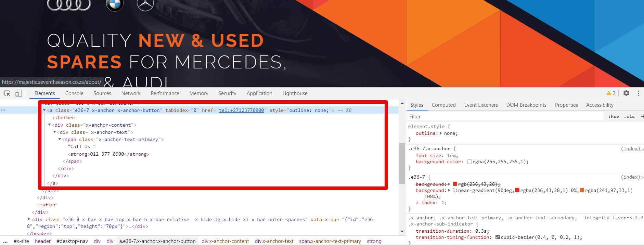644x245 pixels.
Task: Select the strong breadcrumb item
Action: (x=374, y=241)
